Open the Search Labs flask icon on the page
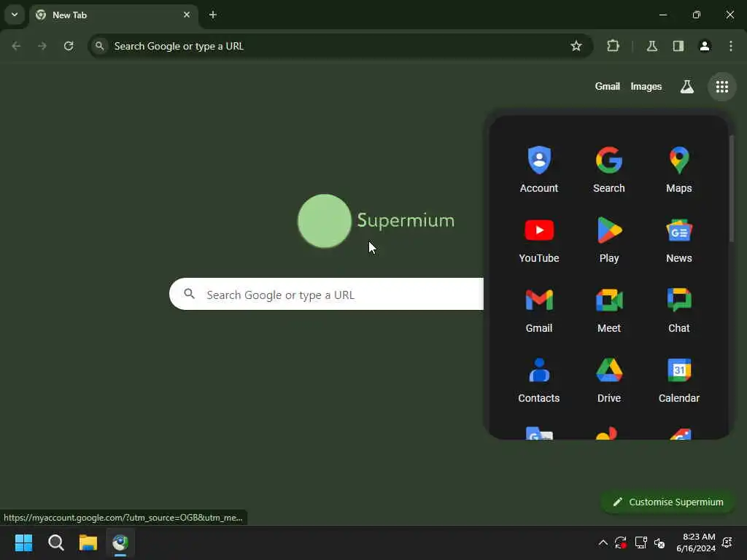The width and height of the screenshot is (747, 560). click(686, 87)
